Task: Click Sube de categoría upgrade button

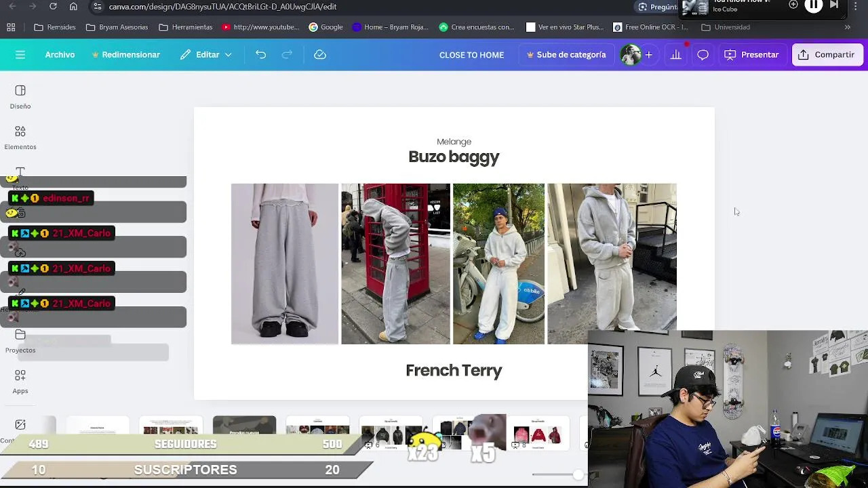Action: tap(566, 55)
